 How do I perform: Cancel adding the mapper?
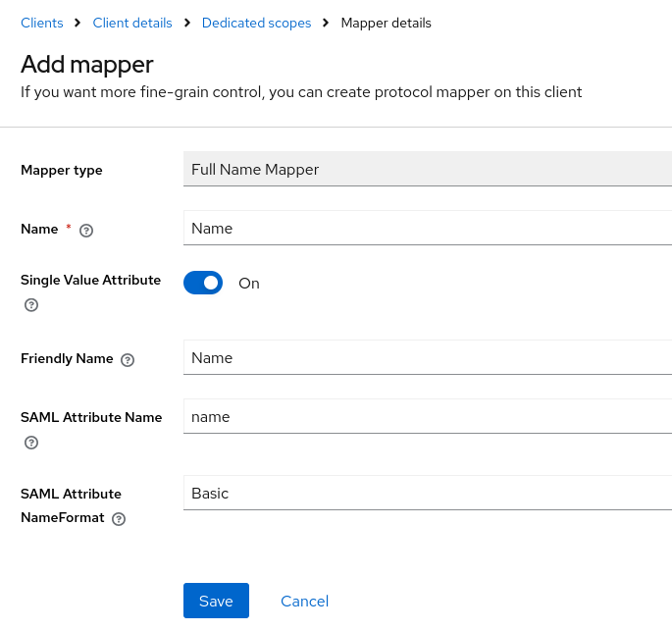[305, 601]
